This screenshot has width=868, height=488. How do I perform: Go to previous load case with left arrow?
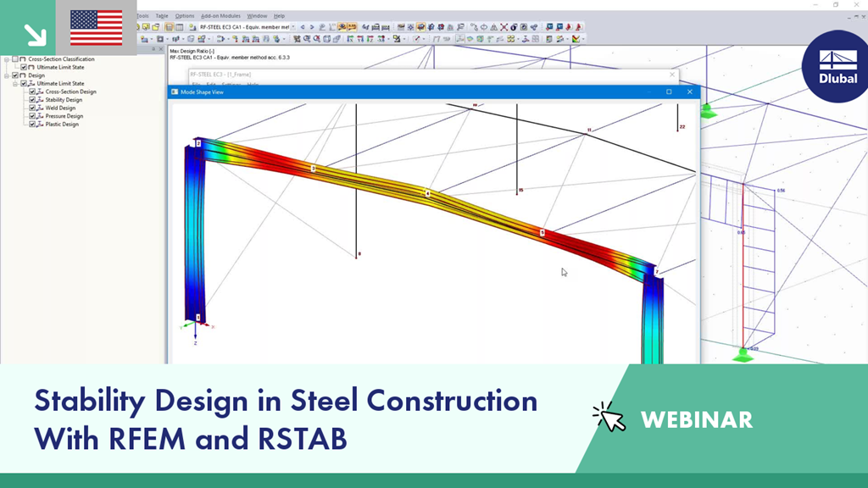click(303, 27)
